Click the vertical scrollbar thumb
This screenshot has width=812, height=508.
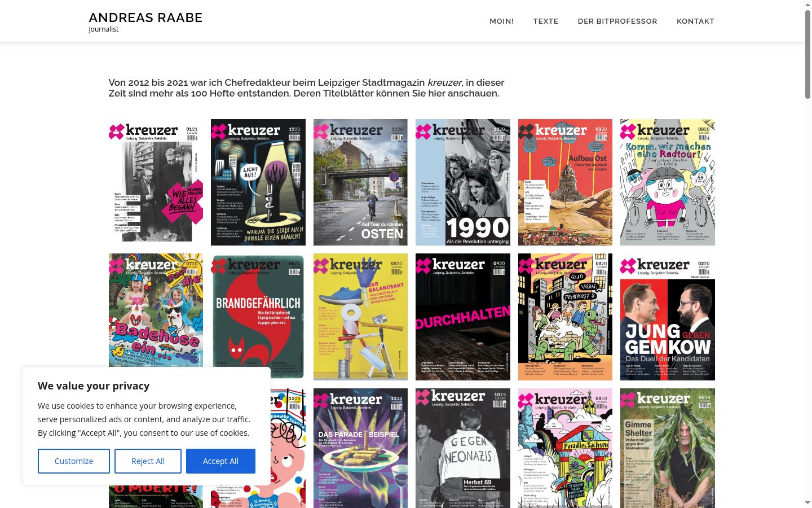(x=807, y=55)
